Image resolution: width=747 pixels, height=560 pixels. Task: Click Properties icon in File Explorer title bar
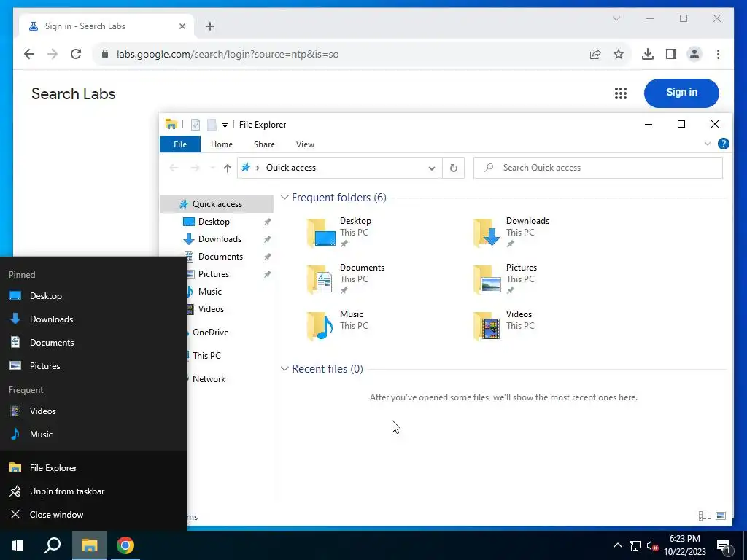pos(196,125)
